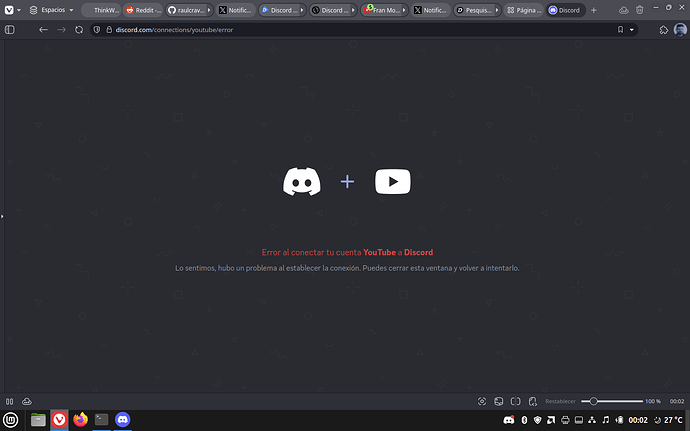Go back to previous page
The image size is (690, 431).
pos(43,29)
